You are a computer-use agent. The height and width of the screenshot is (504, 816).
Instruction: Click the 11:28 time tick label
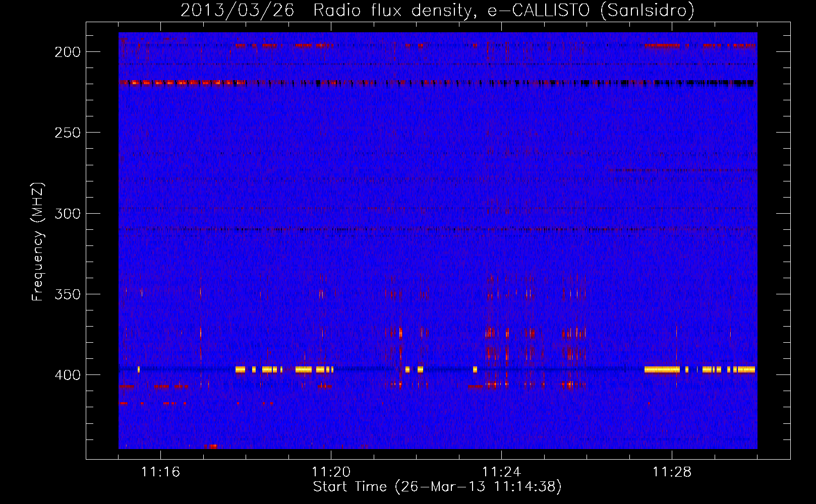(672, 472)
